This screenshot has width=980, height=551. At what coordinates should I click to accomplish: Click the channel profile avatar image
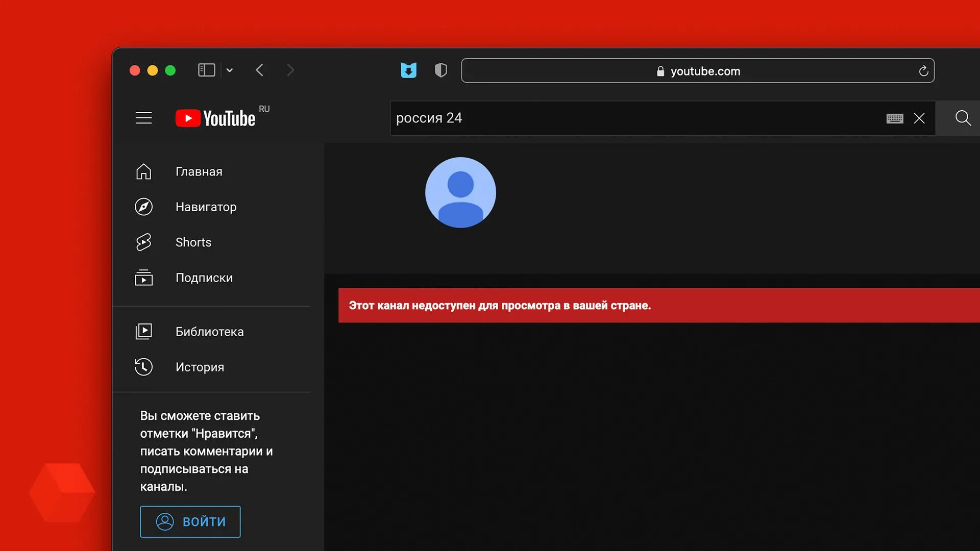[x=461, y=193]
